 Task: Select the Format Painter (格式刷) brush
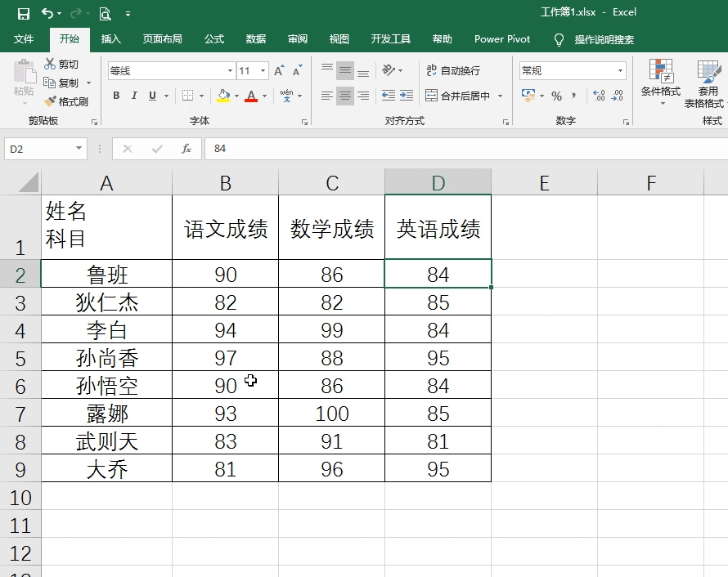pyautogui.click(x=50, y=101)
